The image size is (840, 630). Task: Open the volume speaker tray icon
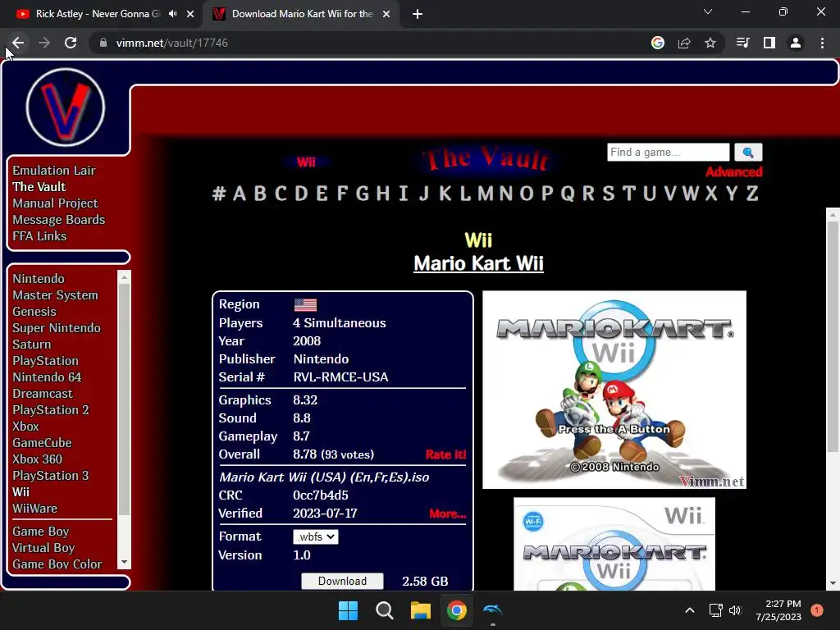pyautogui.click(x=735, y=610)
